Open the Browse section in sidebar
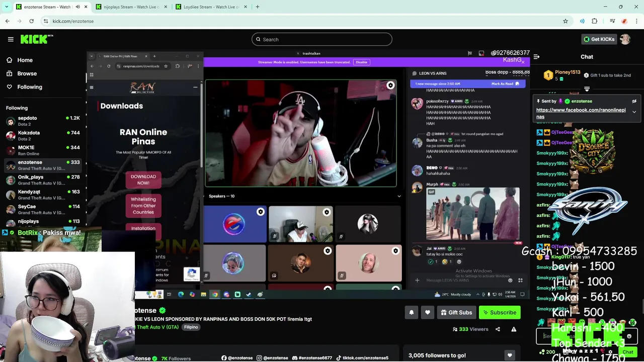 pos(21,73)
